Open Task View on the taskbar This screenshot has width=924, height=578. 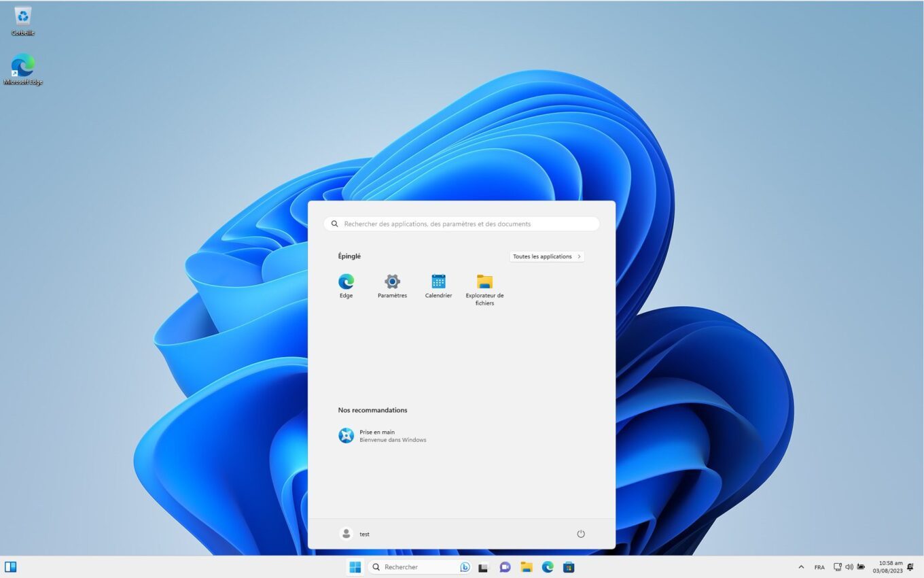pos(483,567)
